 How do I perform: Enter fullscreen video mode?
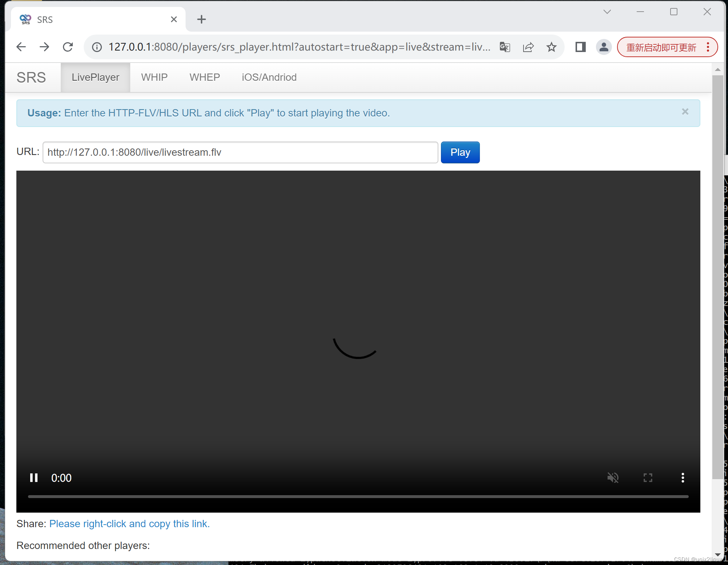648,478
